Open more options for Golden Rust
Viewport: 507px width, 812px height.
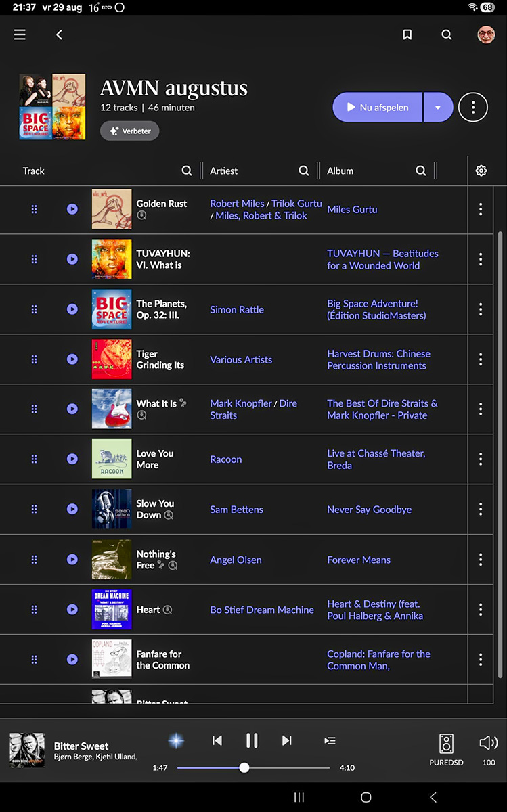[x=481, y=210]
